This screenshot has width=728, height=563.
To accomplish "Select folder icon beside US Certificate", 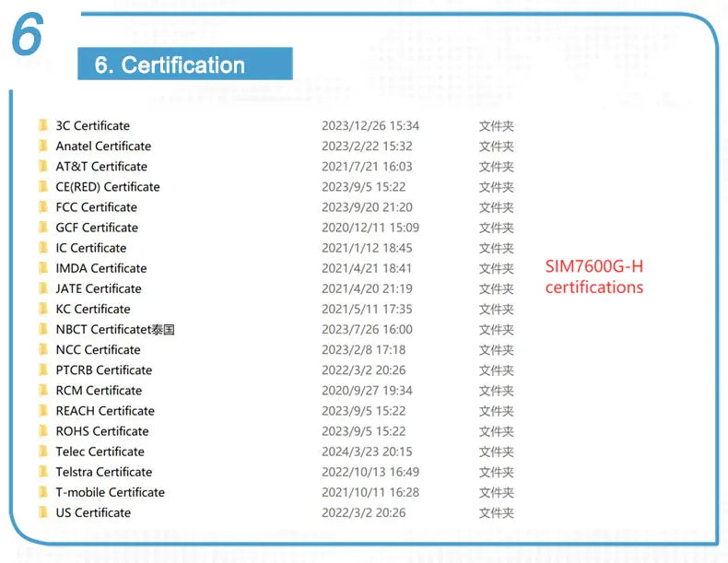I will pos(43,513).
